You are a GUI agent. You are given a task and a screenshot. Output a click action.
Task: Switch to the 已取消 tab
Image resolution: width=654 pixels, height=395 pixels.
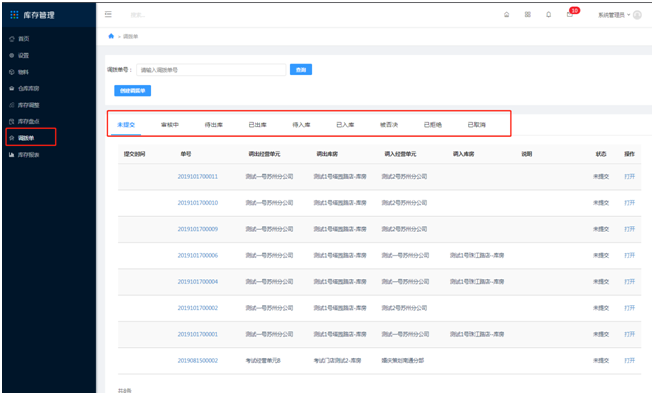[476, 125]
